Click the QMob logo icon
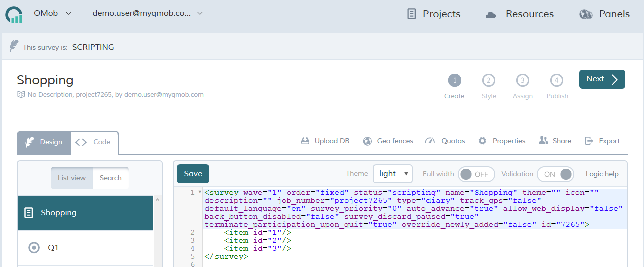This screenshot has width=644, height=267. (x=14, y=14)
